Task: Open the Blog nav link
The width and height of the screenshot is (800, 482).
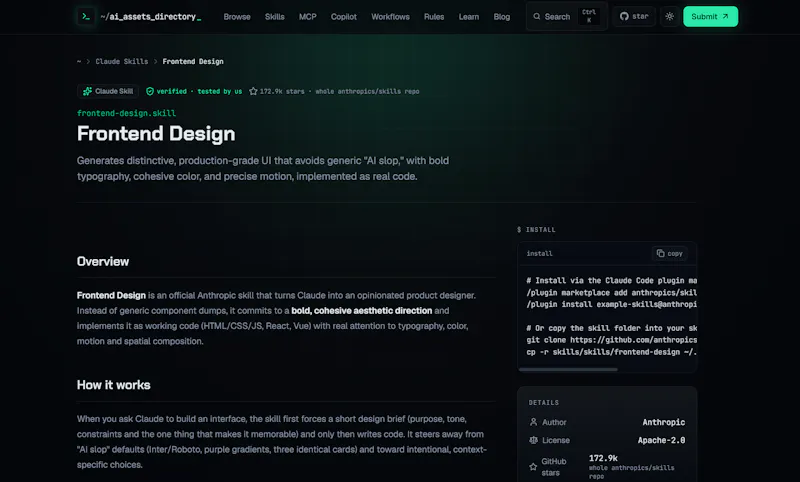Action: [x=502, y=17]
